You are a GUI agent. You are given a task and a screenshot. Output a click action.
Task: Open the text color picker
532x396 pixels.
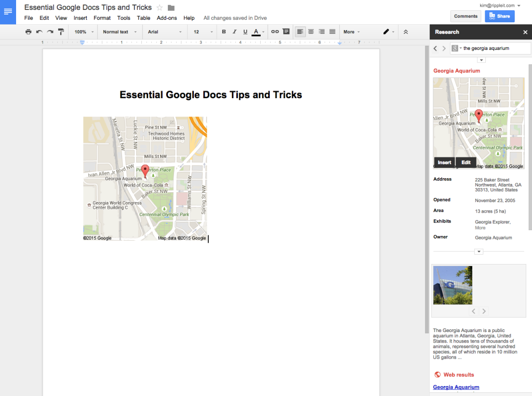coord(257,32)
